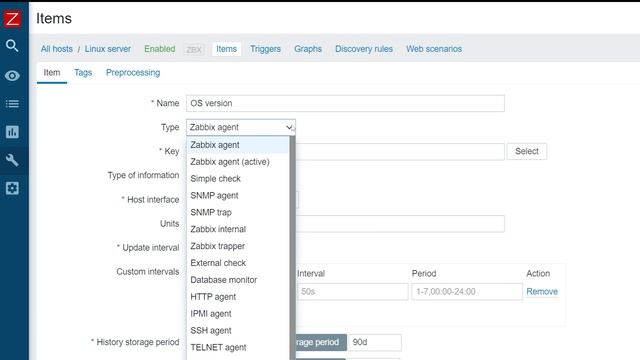Choose HTTP agent from Type list

pyautogui.click(x=238, y=297)
